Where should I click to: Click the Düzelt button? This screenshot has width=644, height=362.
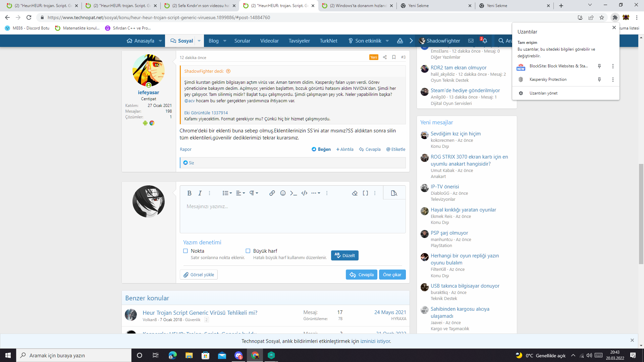coord(345,255)
